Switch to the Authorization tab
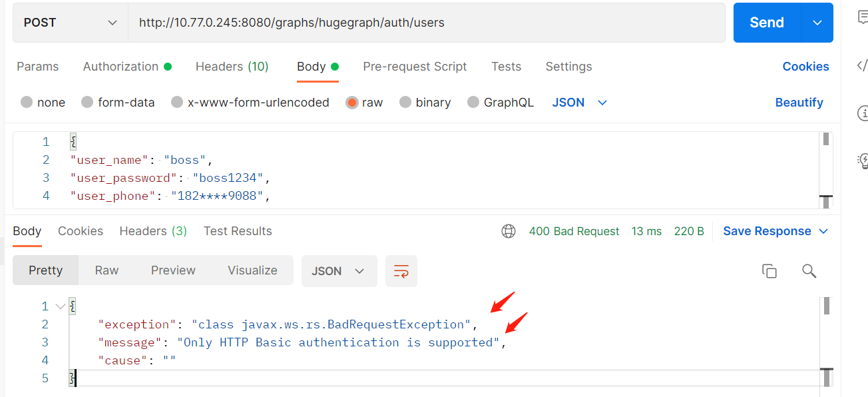This screenshot has width=868, height=397. 122,67
